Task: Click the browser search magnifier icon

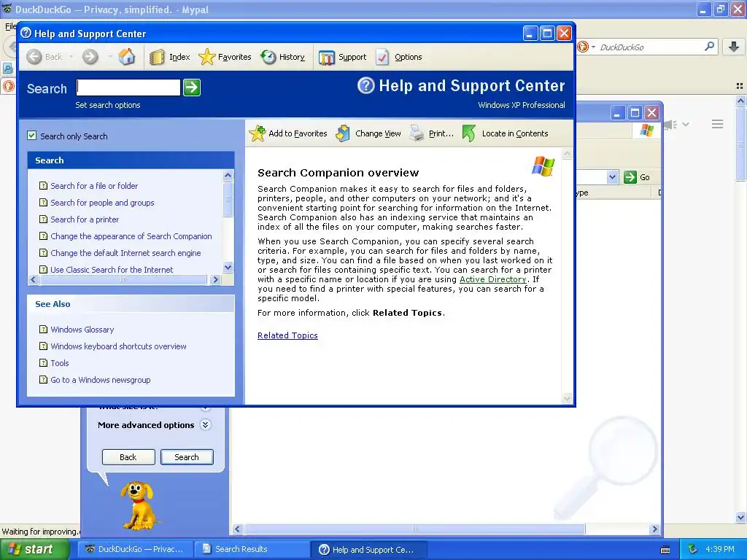Action: click(709, 46)
